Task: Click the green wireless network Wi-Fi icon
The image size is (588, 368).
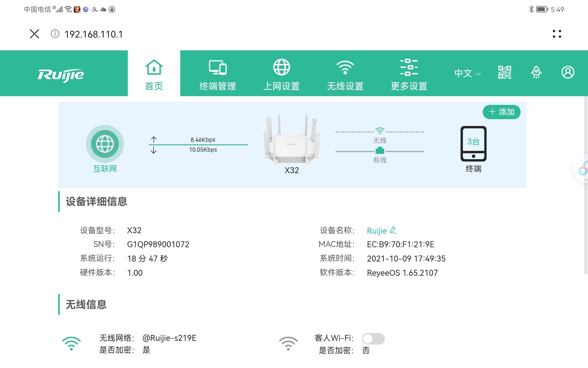Action: [71, 343]
